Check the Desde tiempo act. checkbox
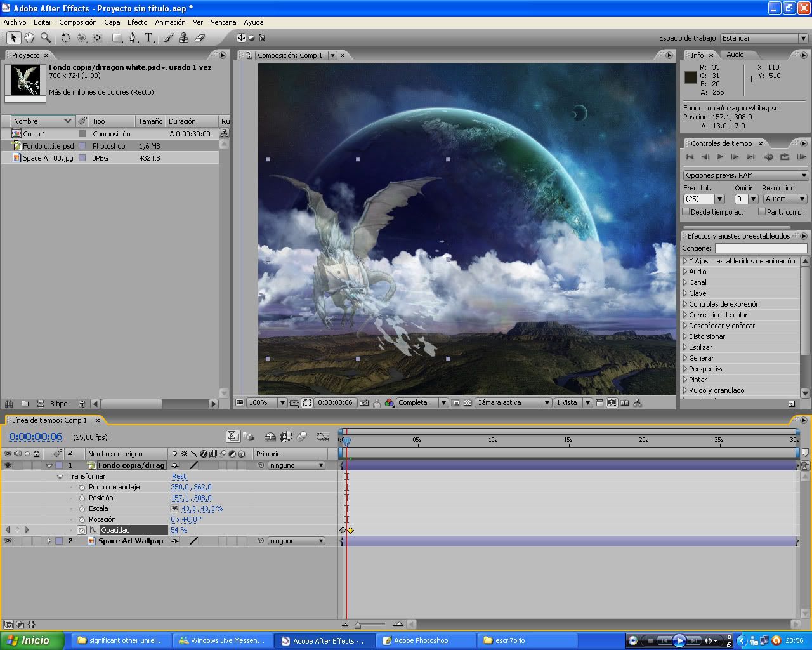 tap(686, 212)
